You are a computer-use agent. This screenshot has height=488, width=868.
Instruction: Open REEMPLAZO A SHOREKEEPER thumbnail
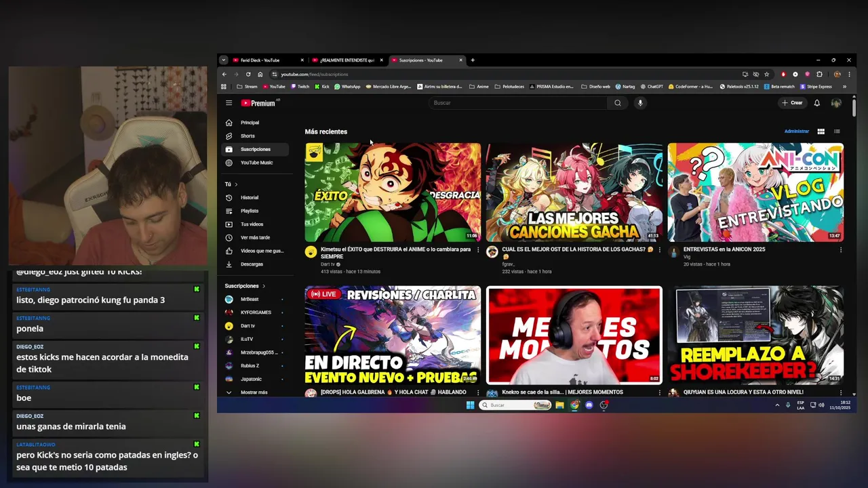pyautogui.click(x=755, y=335)
